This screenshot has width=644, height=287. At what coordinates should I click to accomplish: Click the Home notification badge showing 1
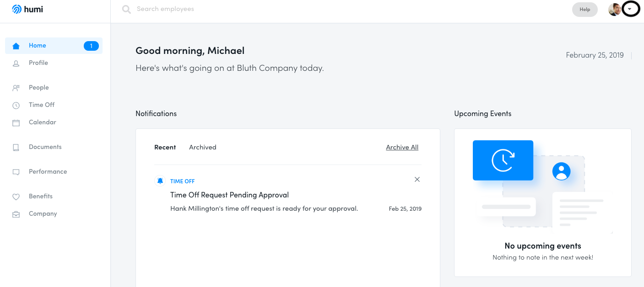click(x=91, y=46)
